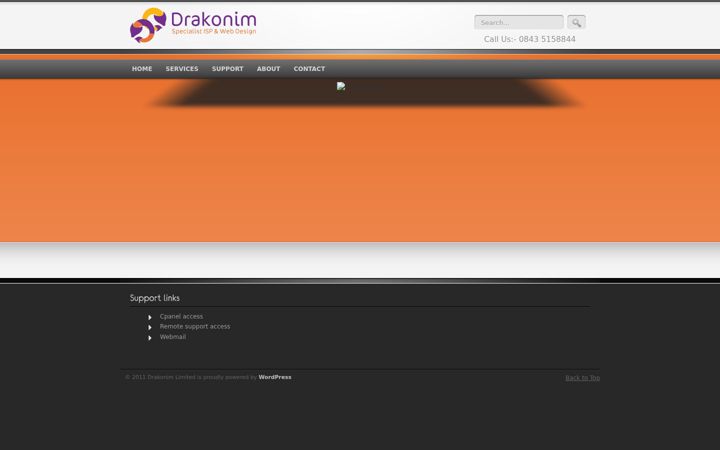Open the Webmail link
Viewport: 720px width, 450px height.
[x=173, y=337]
